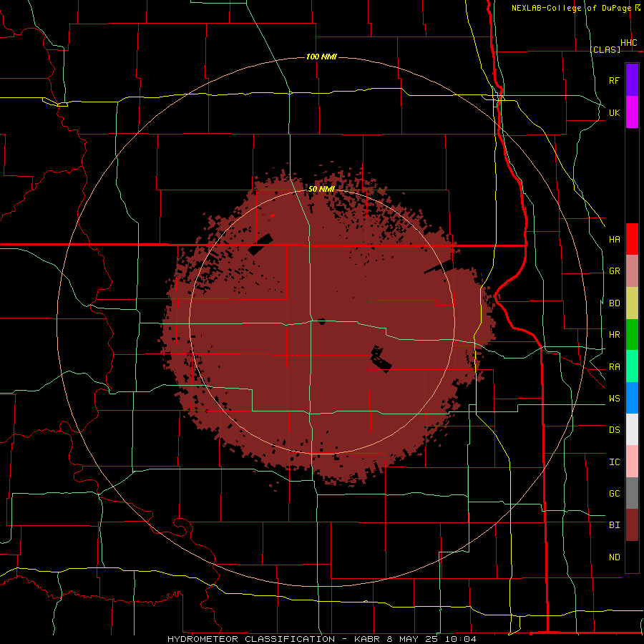Viewport: 644px width, 644px height.
Task: Click the 'RA' legend label
Action: point(614,367)
